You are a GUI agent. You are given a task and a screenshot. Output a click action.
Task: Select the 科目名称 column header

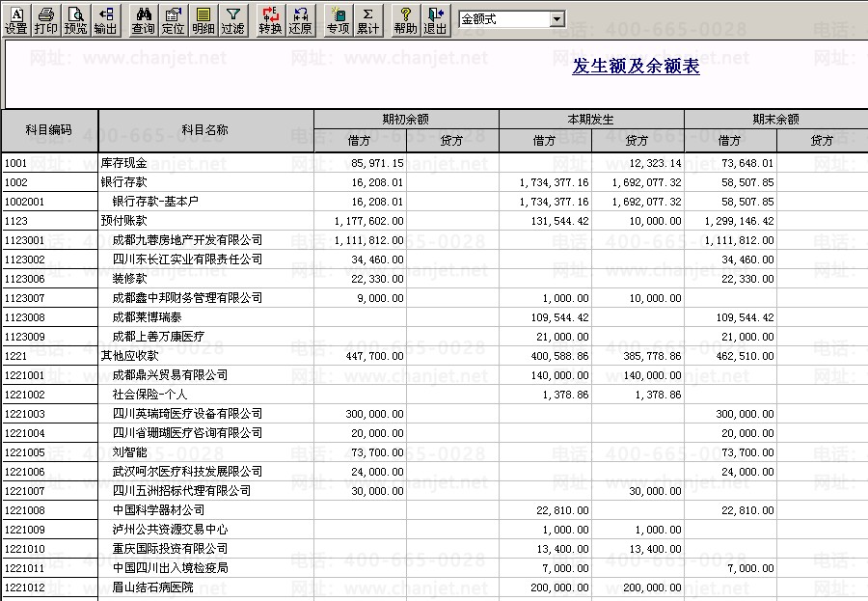[x=204, y=130]
